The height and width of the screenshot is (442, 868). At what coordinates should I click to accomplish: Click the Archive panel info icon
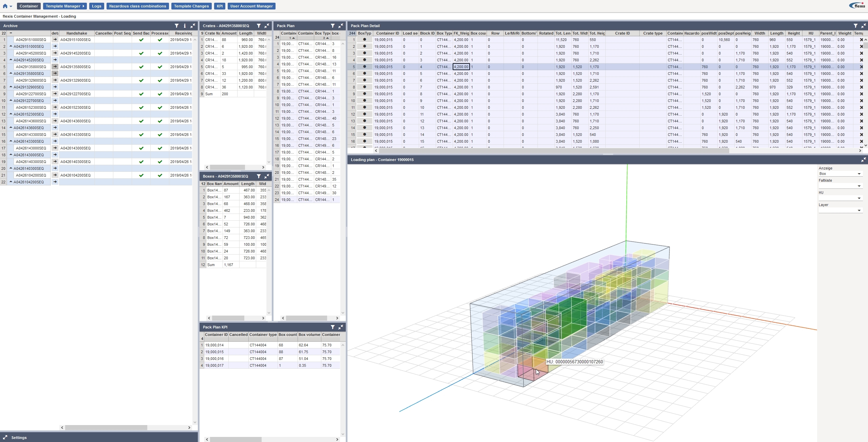(185, 26)
